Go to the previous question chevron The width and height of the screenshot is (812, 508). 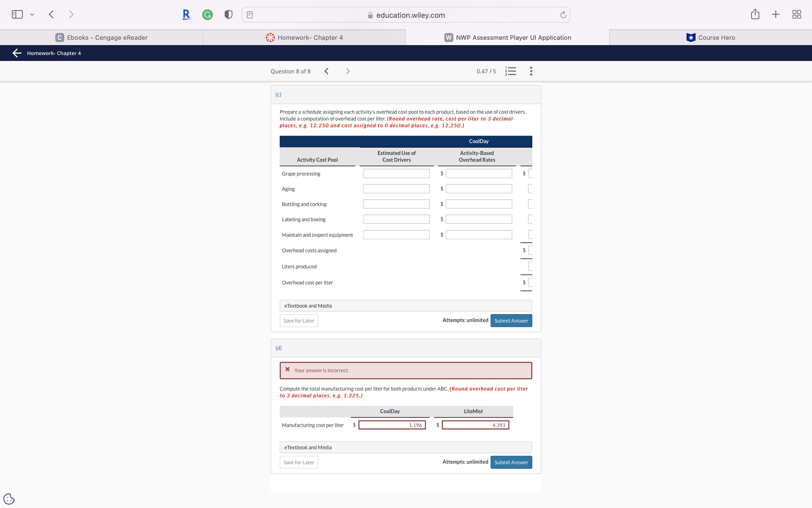coord(326,71)
